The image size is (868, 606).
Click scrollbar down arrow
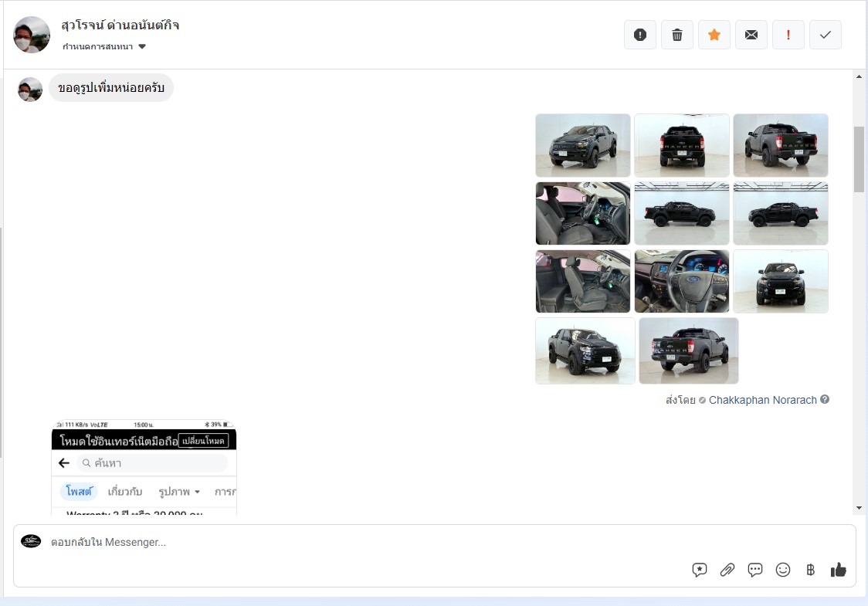coord(860,508)
